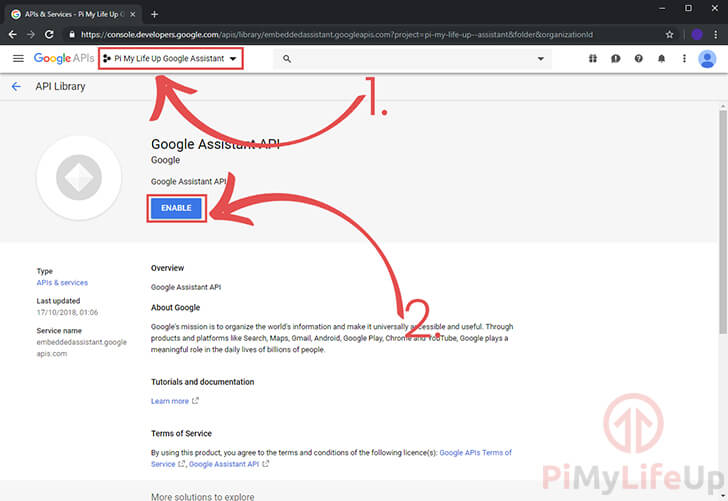Open the help question mark icon
The height and width of the screenshot is (501, 728).
click(x=639, y=59)
